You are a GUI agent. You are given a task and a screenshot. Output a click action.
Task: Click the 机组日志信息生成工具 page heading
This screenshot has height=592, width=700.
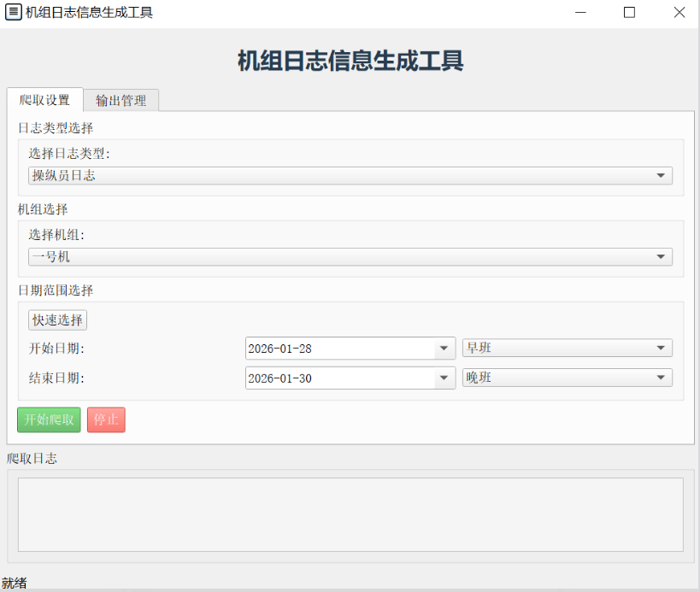pyautogui.click(x=350, y=62)
